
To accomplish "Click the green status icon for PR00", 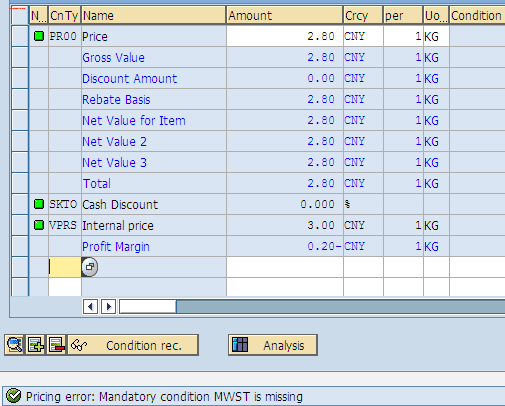I will (x=39, y=36).
